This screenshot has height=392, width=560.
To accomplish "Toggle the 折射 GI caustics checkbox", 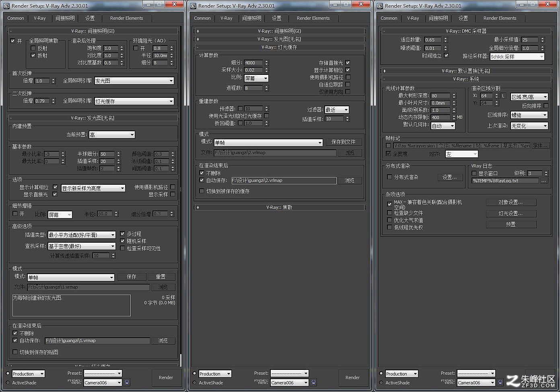I will [x=33, y=56].
